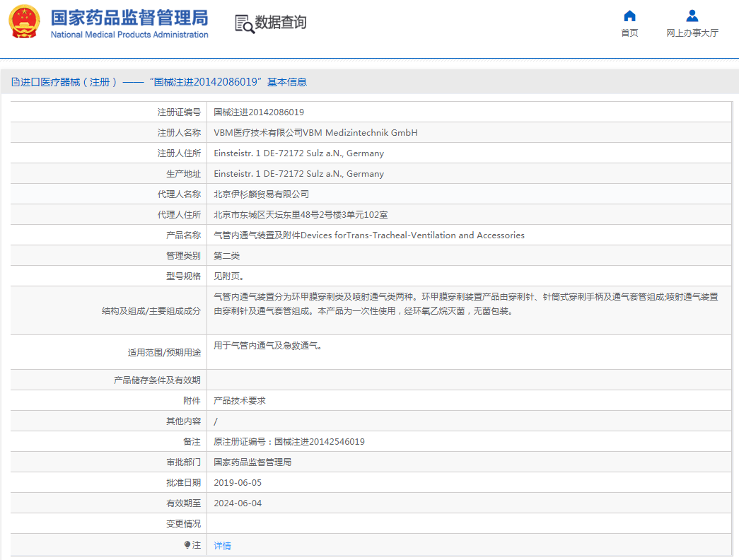Click the 第二类 management category value
The width and height of the screenshot is (739, 560).
(227, 255)
